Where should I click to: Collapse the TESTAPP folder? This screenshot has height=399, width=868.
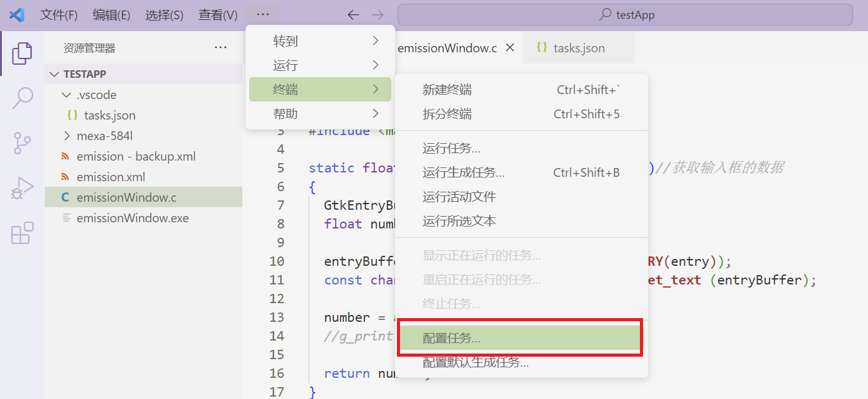54,73
